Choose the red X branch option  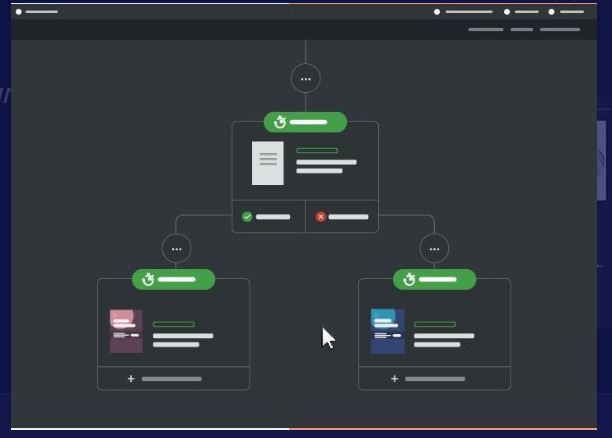pos(342,217)
